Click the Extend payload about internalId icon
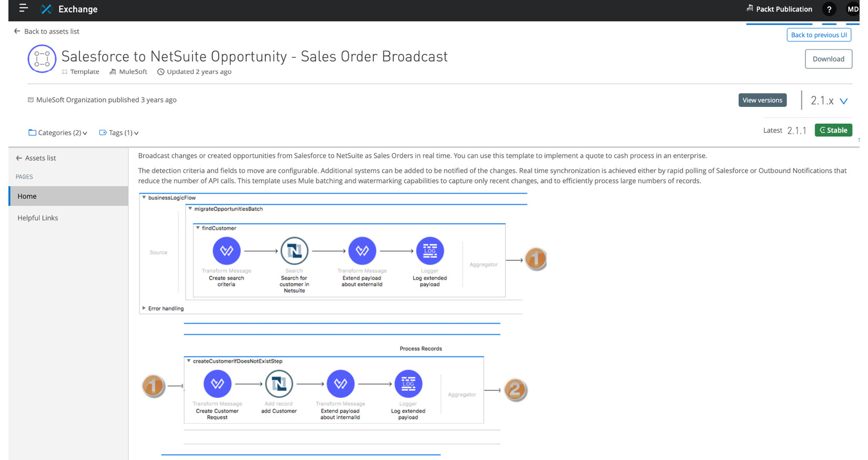868x460 pixels. tap(340, 384)
